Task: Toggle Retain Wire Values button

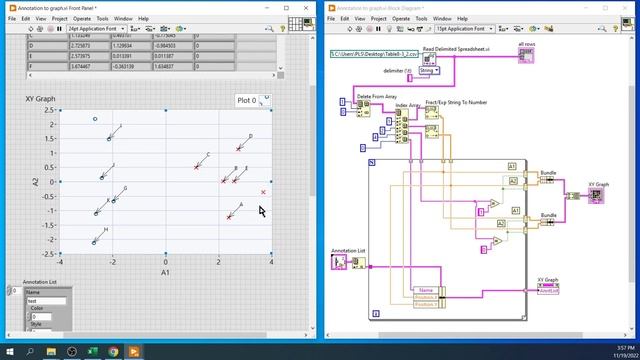Action: [400, 29]
